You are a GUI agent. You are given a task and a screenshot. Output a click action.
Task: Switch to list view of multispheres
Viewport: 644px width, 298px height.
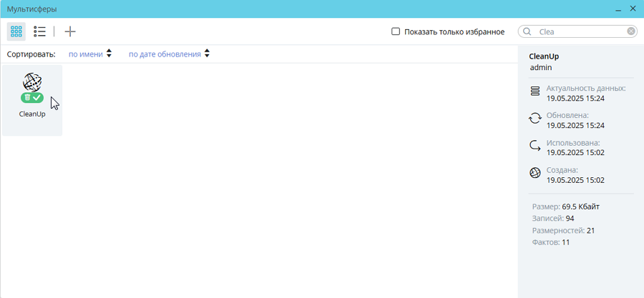coord(40,31)
